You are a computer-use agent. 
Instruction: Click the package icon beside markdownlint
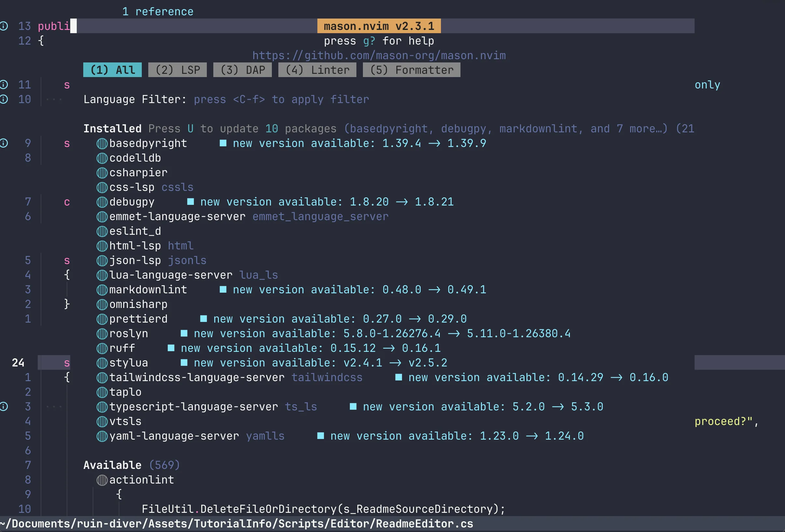pyautogui.click(x=102, y=290)
